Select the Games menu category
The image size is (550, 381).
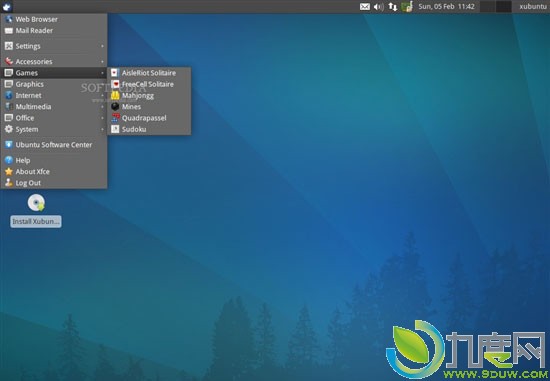pyautogui.click(x=54, y=73)
